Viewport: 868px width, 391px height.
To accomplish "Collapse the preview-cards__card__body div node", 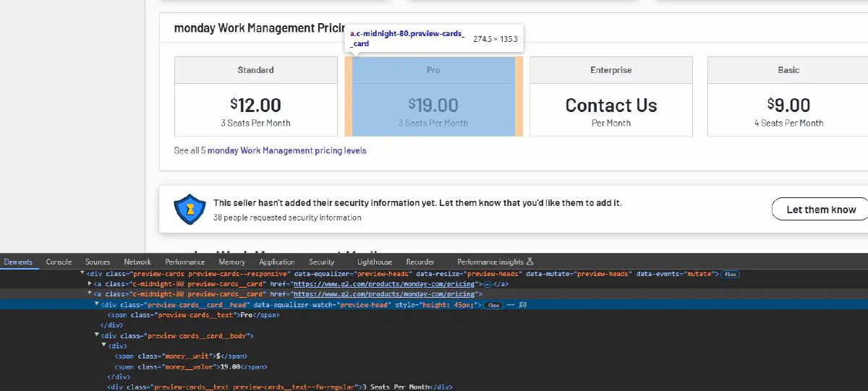I will (x=96, y=336).
